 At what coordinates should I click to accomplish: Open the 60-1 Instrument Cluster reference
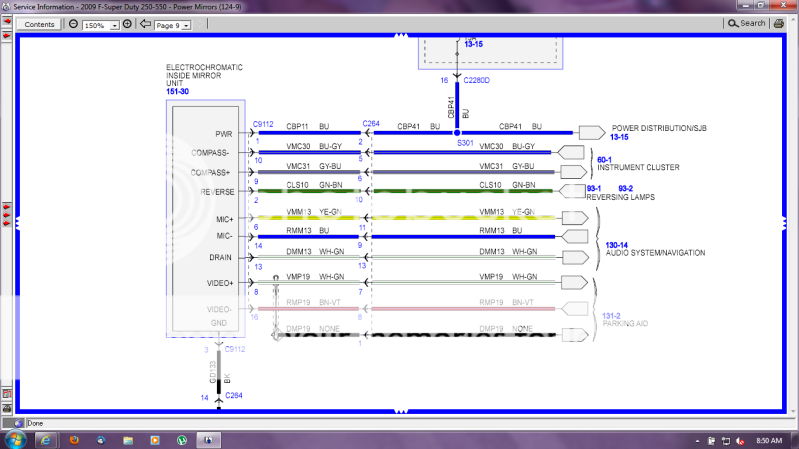pyautogui.click(x=604, y=159)
